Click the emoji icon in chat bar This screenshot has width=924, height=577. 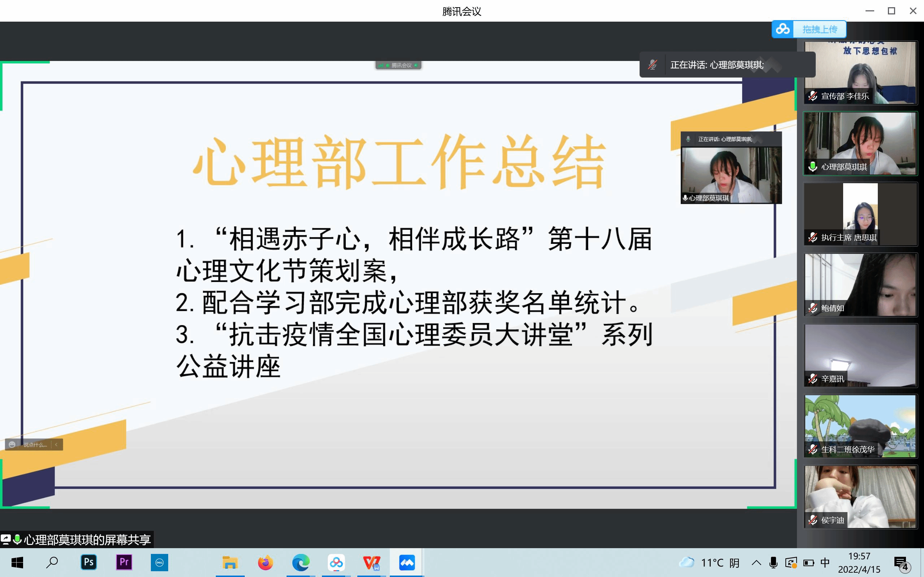pos(12,445)
